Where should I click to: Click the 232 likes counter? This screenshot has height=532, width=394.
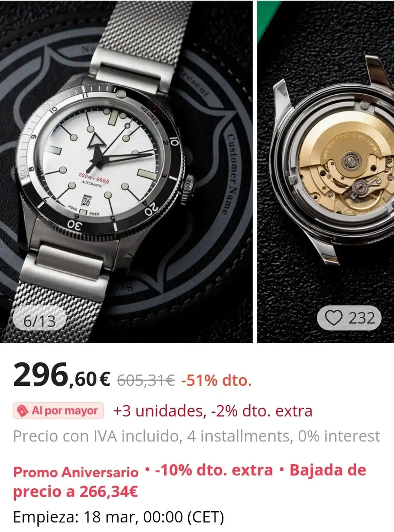[362, 318]
